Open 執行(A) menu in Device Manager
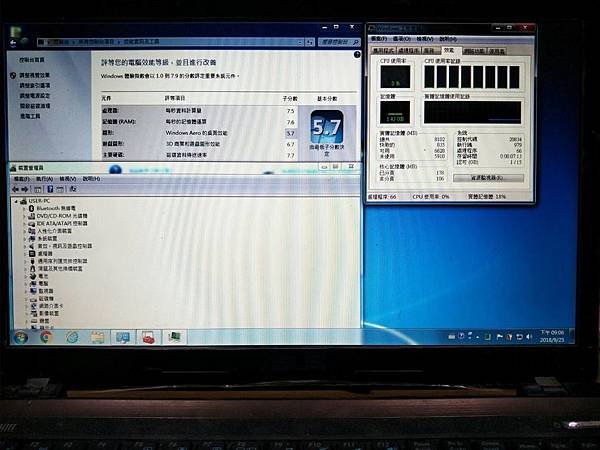The image size is (600, 450). pyautogui.click(x=45, y=179)
